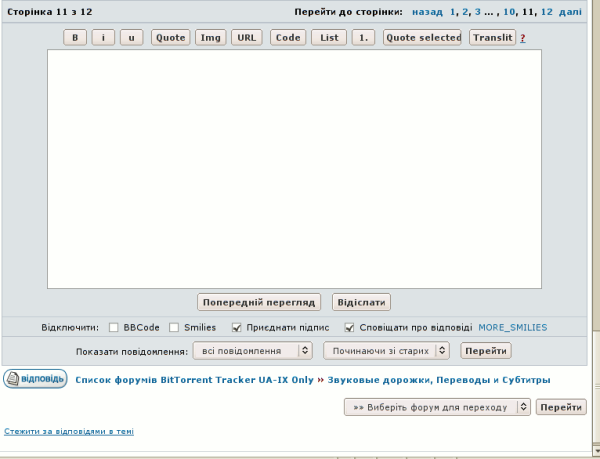The image size is (600, 459).
Task: Click Перейти next to the message filter
Action: point(486,351)
